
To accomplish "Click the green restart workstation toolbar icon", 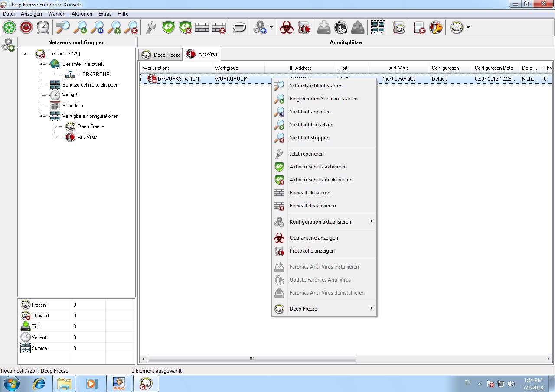I will (x=9, y=28).
